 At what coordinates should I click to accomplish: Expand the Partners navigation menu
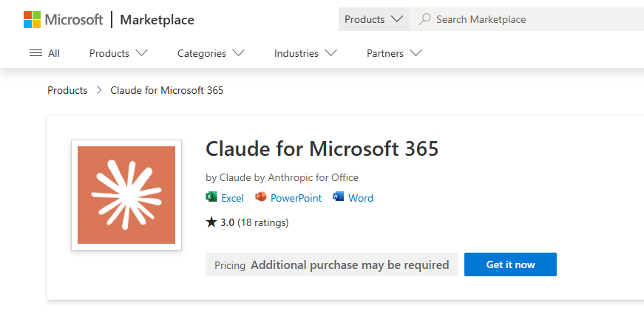[394, 53]
